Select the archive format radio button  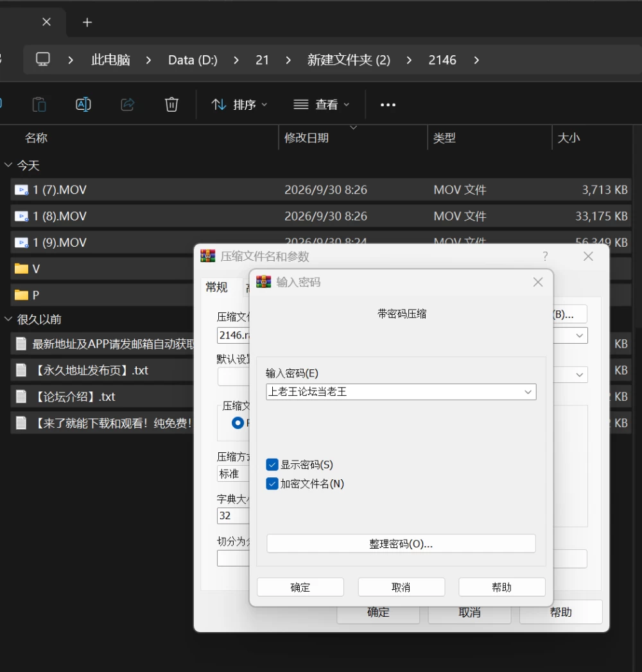[238, 423]
